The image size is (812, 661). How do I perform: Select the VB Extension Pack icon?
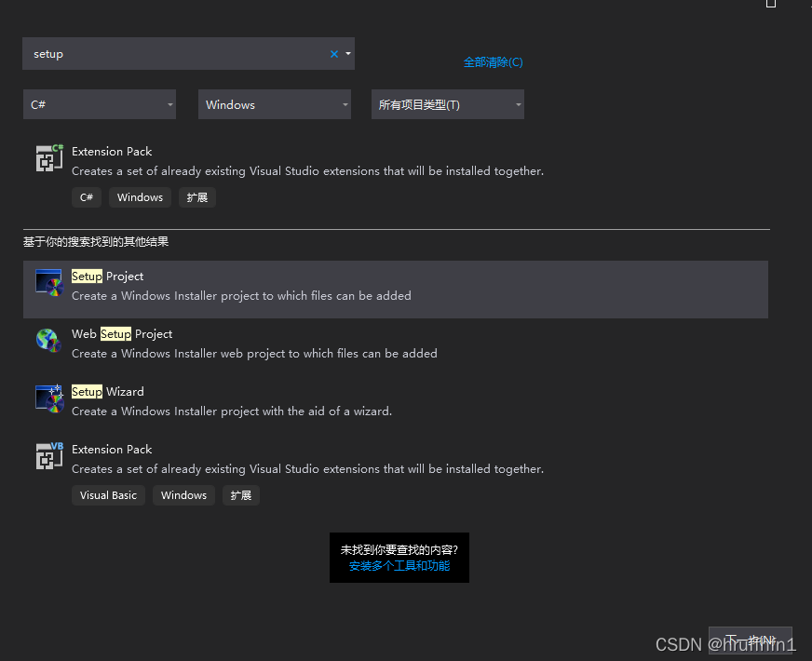coord(49,455)
